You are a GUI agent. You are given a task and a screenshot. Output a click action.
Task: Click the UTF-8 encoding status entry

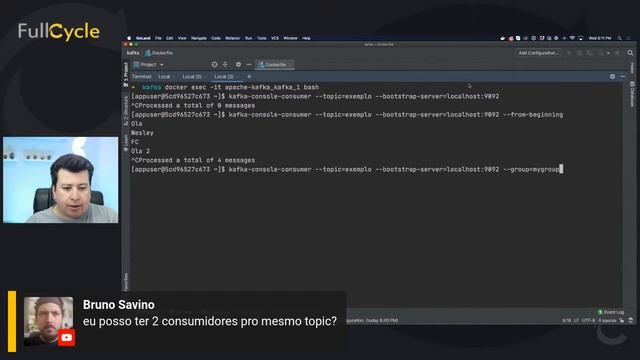(x=588, y=320)
